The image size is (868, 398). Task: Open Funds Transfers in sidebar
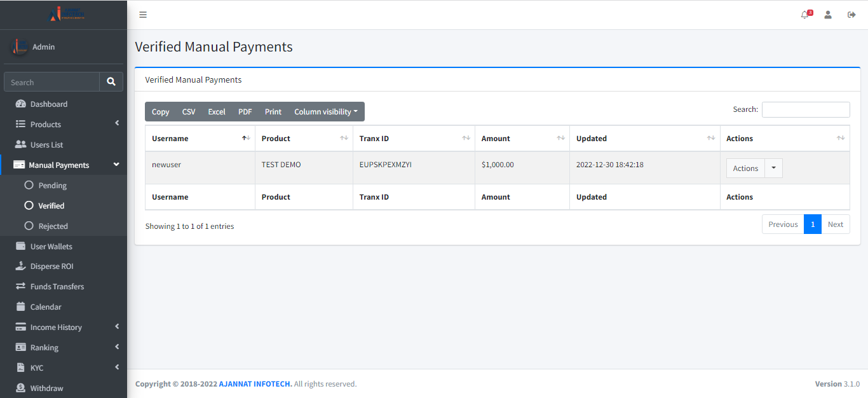(57, 287)
